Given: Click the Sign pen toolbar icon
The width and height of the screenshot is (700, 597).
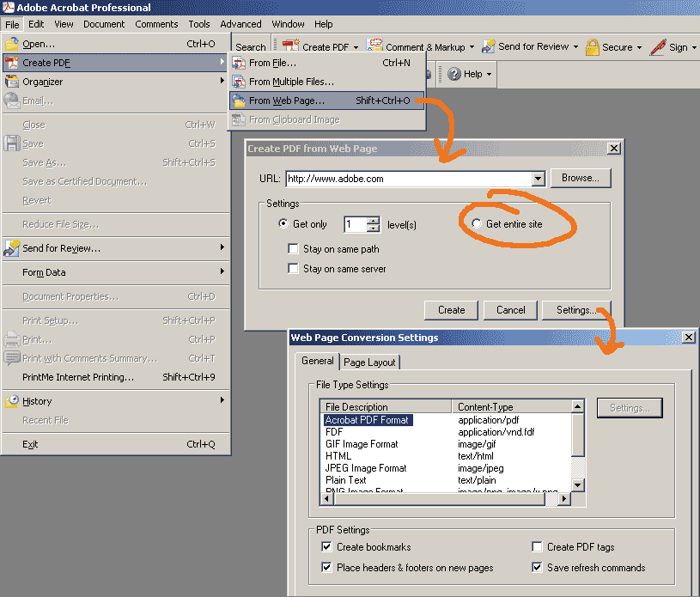Looking at the screenshot, I should coord(658,46).
